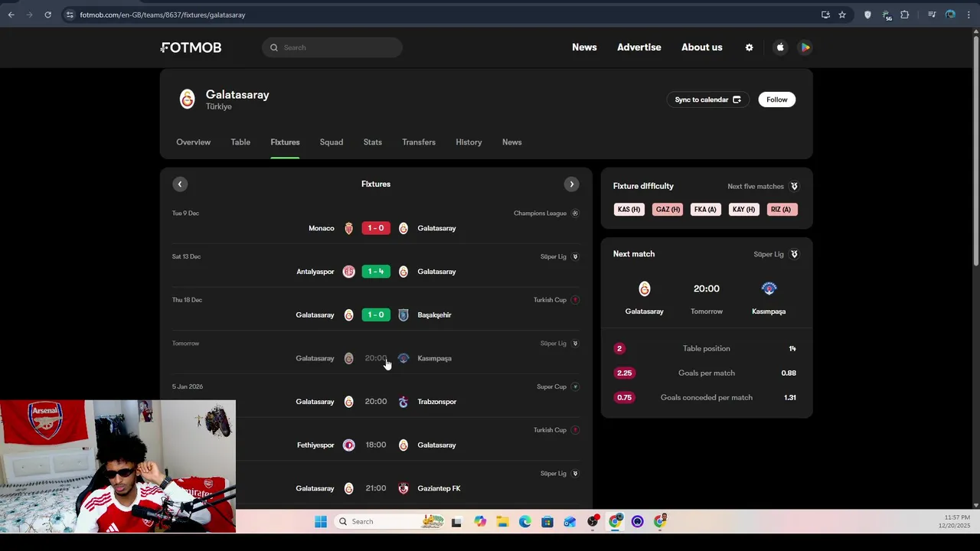Open the Google Play download icon
The height and width of the screenshot is (551, 980).
805,47
